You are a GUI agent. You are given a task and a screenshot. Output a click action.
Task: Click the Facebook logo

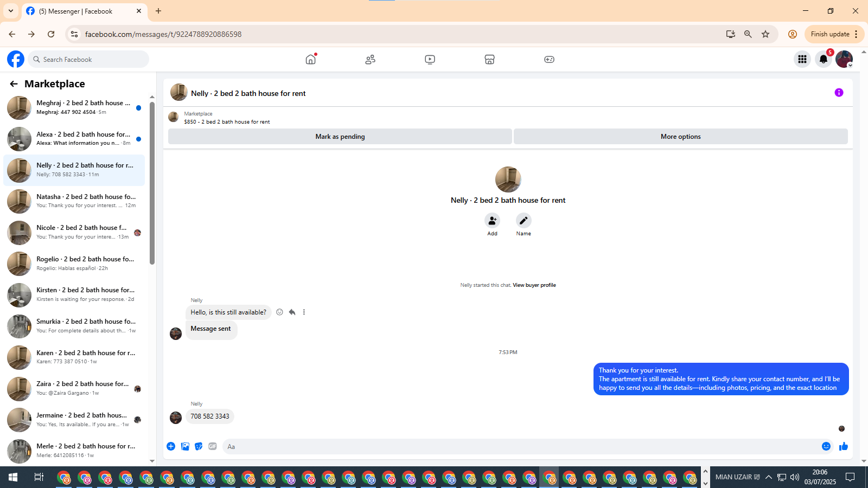tap(16, 59)
